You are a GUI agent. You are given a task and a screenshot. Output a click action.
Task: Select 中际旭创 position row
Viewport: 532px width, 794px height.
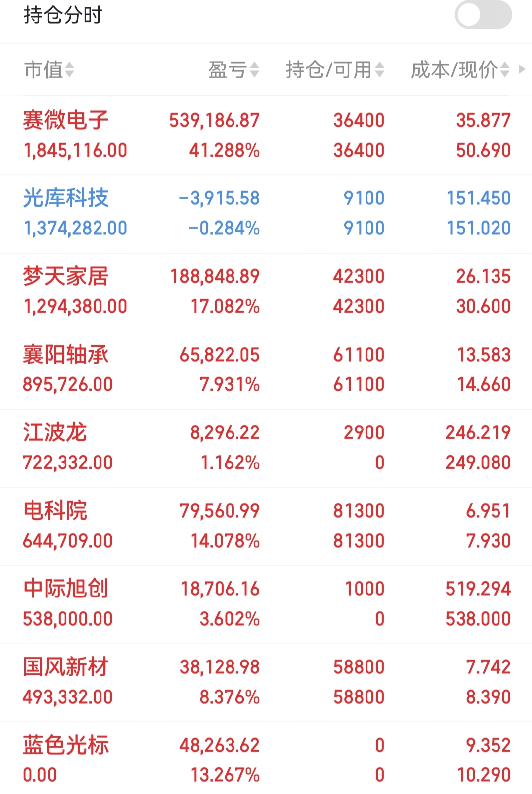266,604
